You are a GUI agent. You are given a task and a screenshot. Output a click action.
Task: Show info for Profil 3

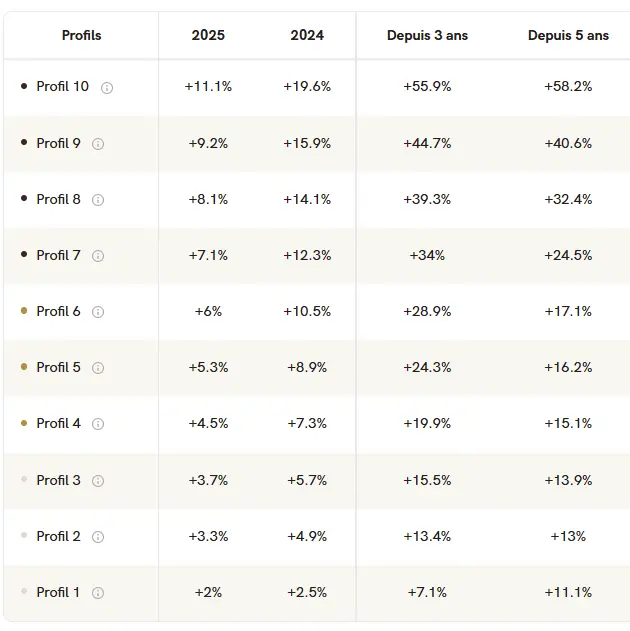click(98, 480)
